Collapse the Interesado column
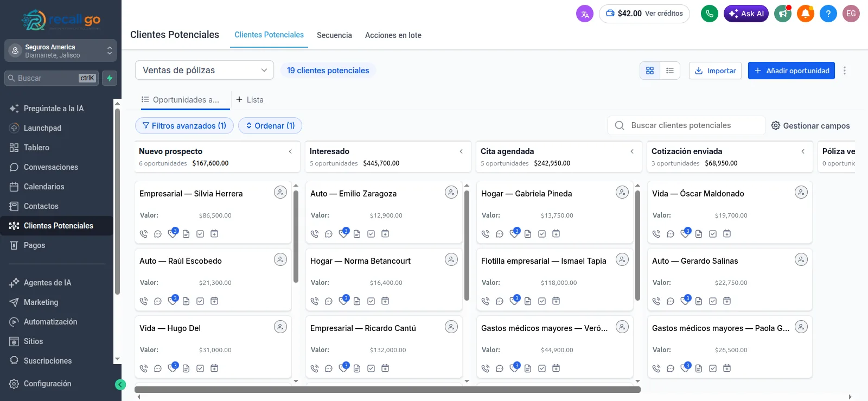868x401 pixels. [x=461, y=151]
